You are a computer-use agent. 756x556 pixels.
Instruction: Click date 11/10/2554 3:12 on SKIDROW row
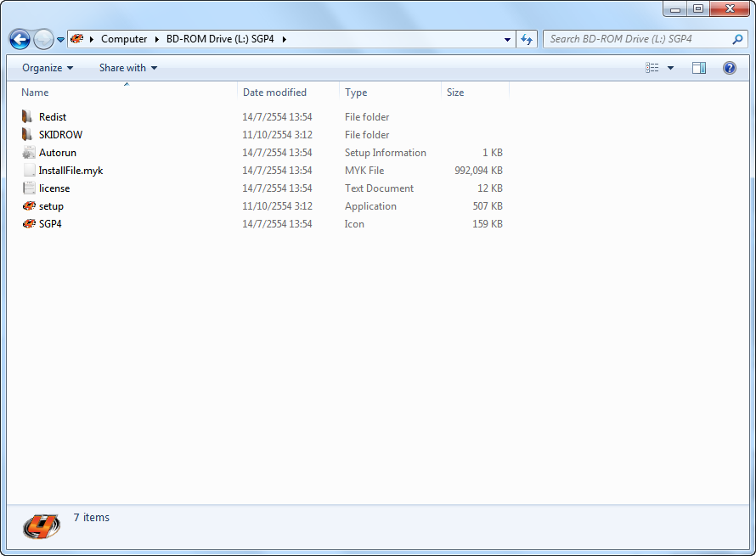click(277, 134)
